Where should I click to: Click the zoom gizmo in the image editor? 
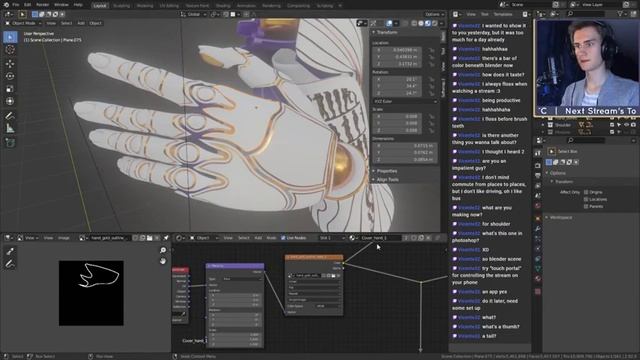(163, 250)
